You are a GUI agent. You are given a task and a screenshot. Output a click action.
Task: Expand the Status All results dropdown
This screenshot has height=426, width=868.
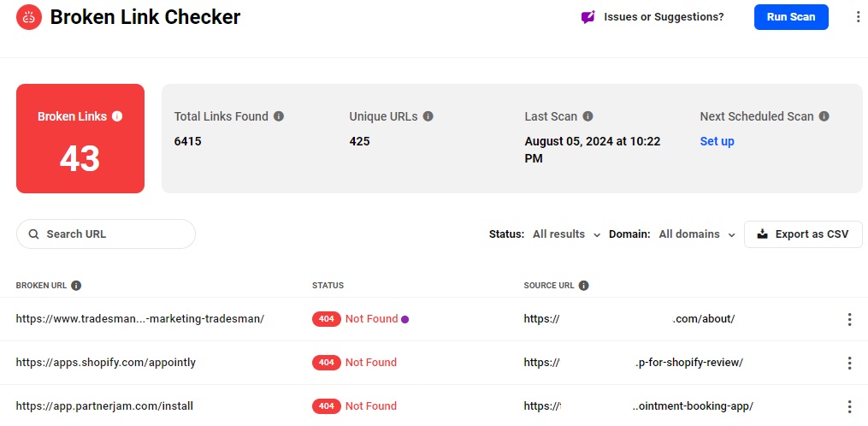[566, 234]
